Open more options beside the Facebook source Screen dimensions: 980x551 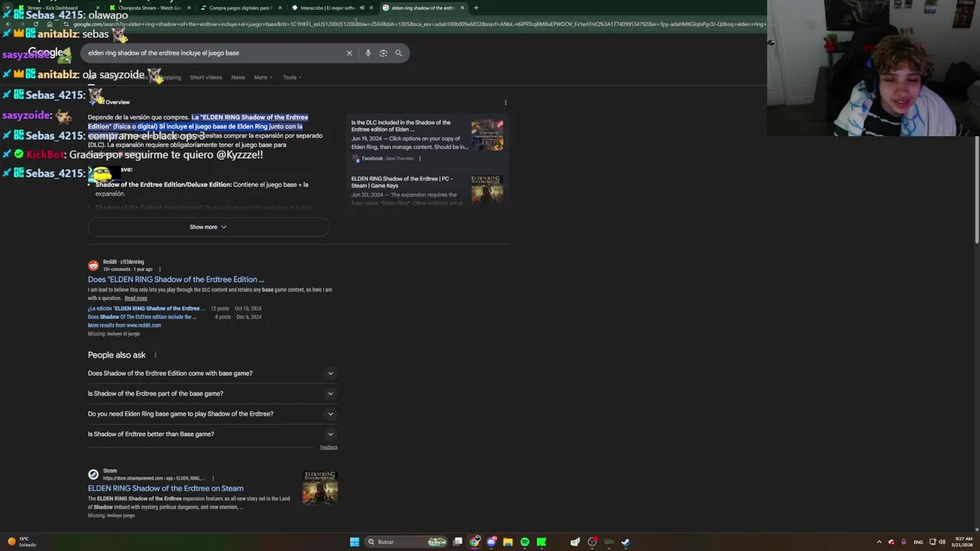420,158
